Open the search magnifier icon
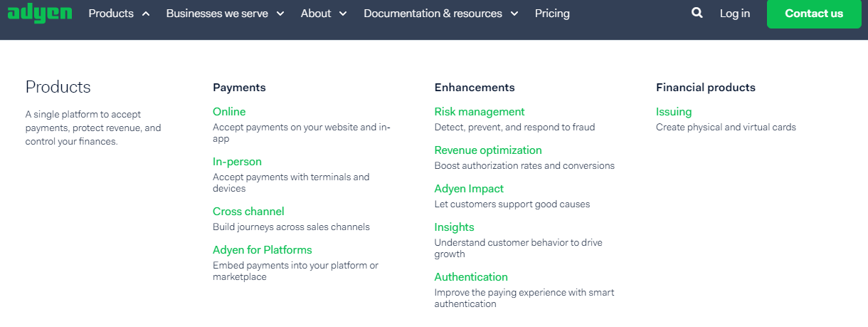868x327 pixels. [x=697, y=13]
